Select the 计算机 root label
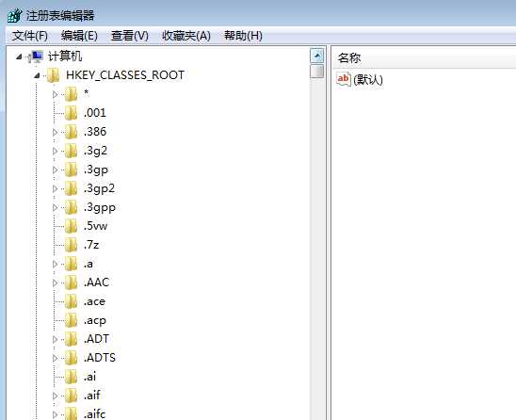The width and height of the screenshot is (516, 420). tap(65, 57)
